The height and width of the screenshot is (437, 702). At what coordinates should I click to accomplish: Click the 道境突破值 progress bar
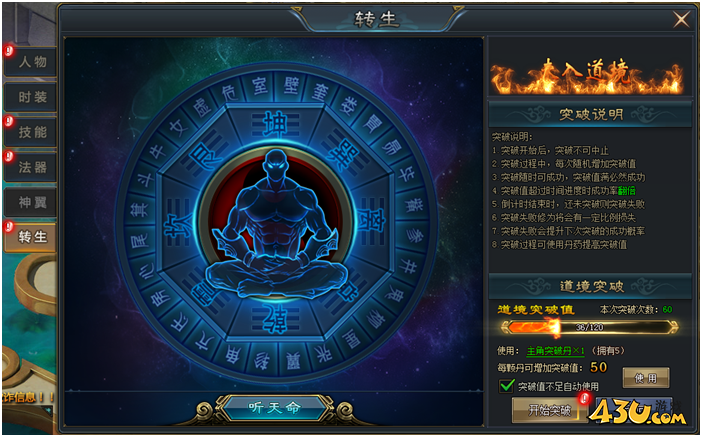point(589,327)
